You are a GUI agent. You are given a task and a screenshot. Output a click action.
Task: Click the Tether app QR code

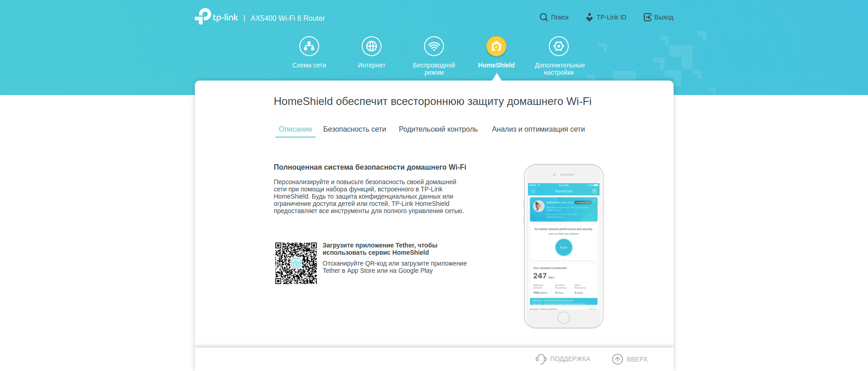296,263
